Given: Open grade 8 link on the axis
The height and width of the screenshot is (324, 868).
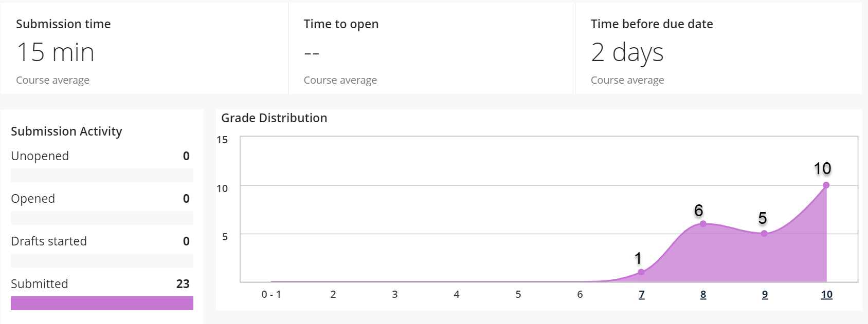Looking at the screenshot, I should [x=703, y=295].
